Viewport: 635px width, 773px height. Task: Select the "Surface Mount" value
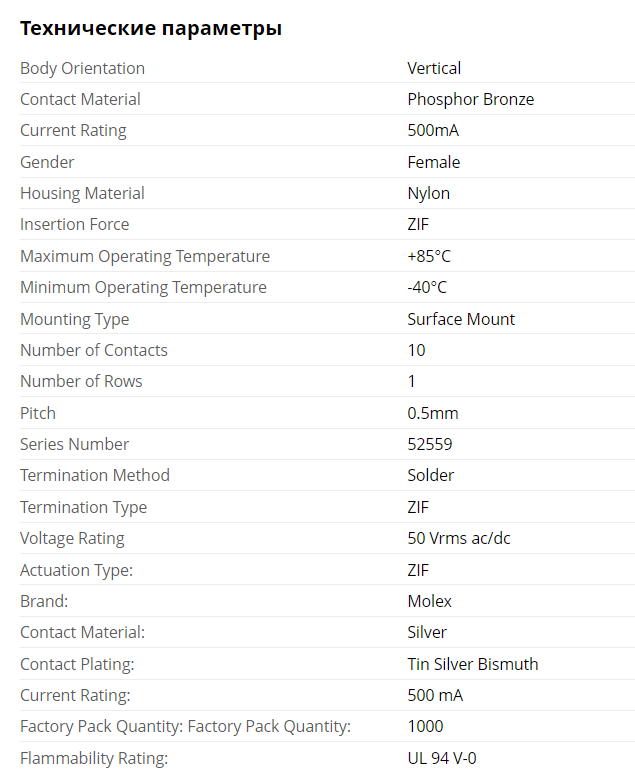pos(461,319)
